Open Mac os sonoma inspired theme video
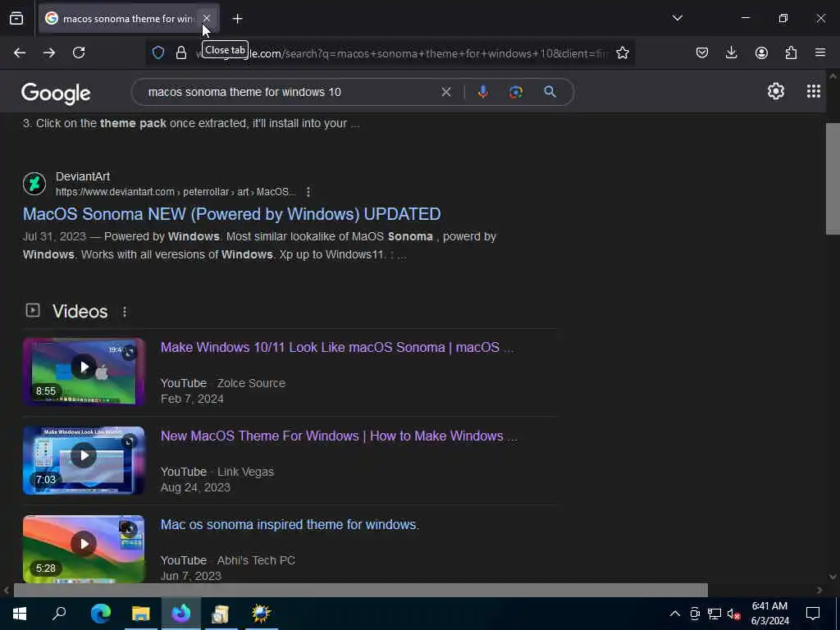 (290, 524)
